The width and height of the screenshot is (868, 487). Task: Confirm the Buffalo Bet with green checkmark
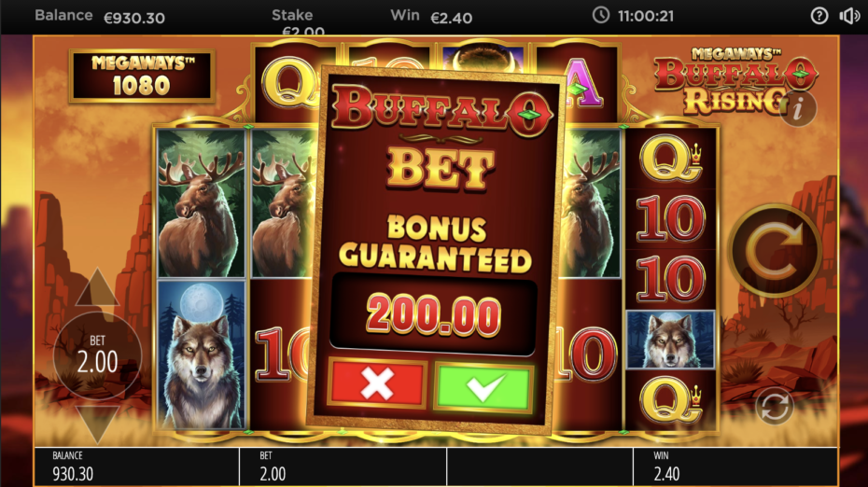[x=483, y=386]
